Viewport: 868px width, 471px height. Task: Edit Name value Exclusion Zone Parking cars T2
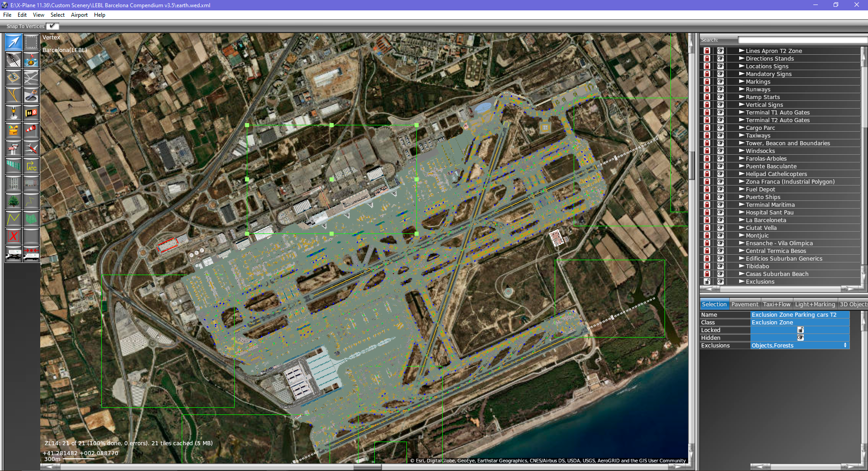800,314
